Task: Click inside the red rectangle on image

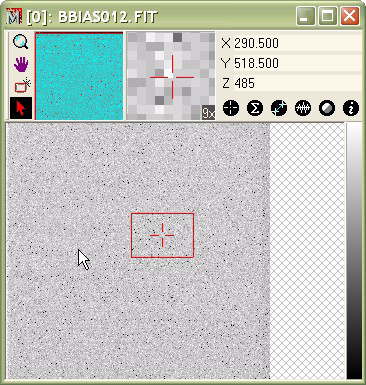Action: point(162,235)
